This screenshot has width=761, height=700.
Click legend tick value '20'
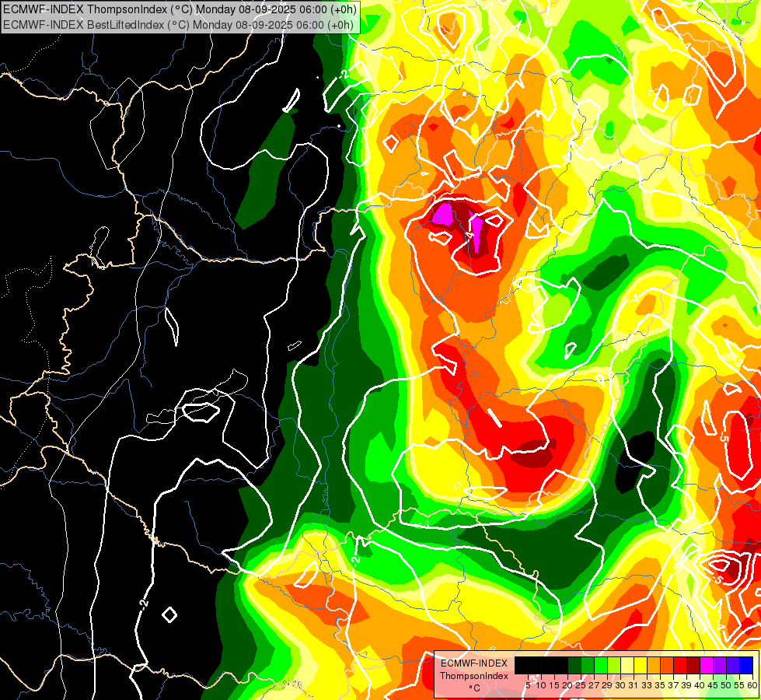tap(568, 685)
